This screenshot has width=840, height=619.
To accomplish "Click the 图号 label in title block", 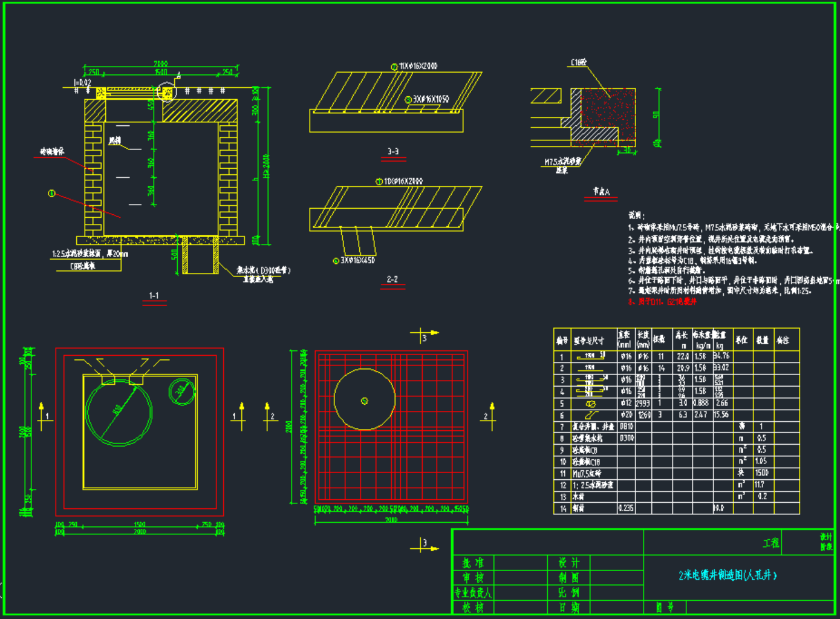I will tap(665, 607).
